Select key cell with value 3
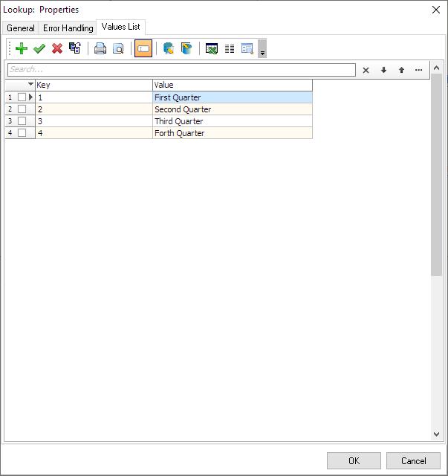The image size is (448, 476). pos(94,121)
